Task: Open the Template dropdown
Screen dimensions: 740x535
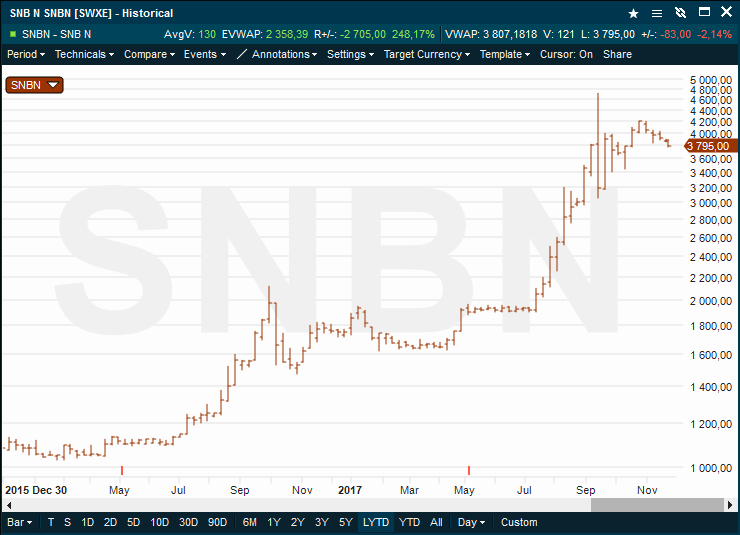Action: (505, 54)
